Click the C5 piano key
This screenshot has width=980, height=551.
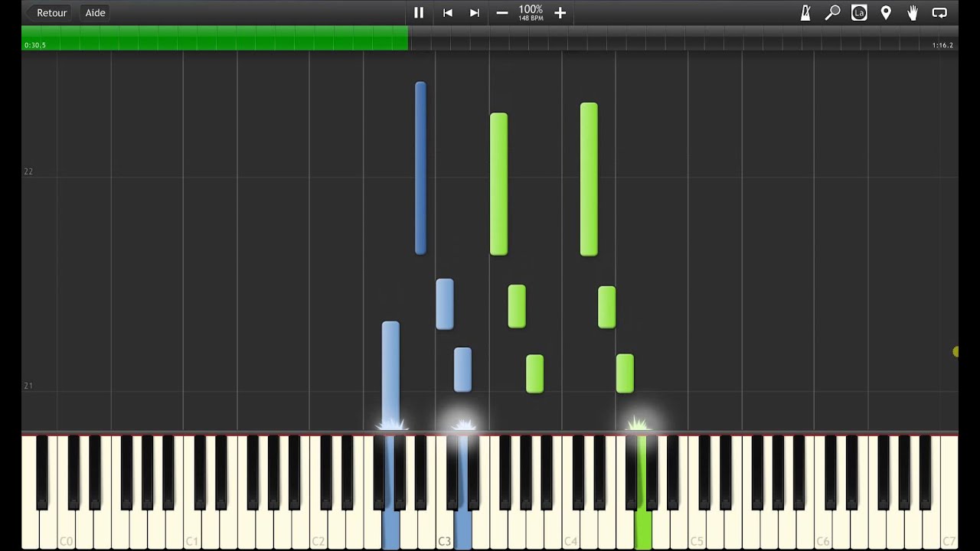(x=697, y=528)
